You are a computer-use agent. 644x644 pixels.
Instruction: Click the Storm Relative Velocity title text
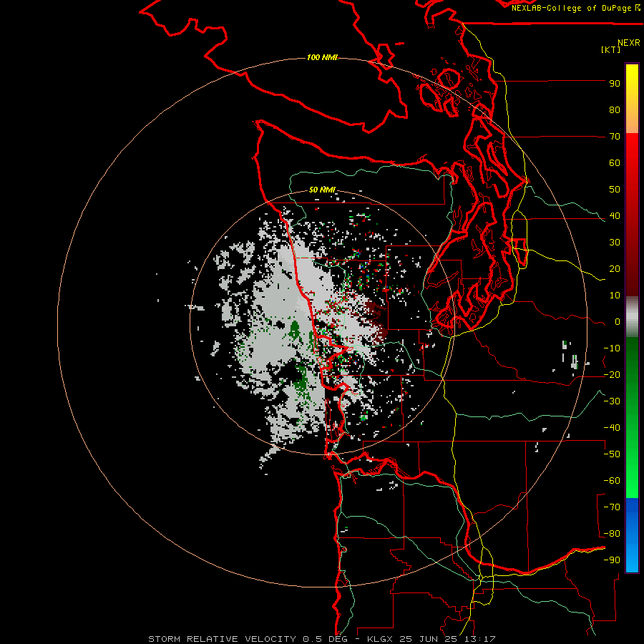point(222,639)
